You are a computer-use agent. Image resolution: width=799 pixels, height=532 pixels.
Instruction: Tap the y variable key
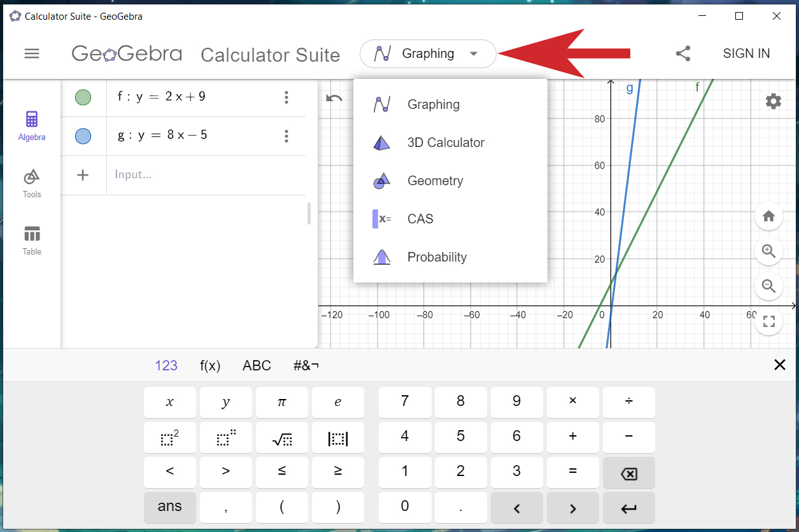225,403
